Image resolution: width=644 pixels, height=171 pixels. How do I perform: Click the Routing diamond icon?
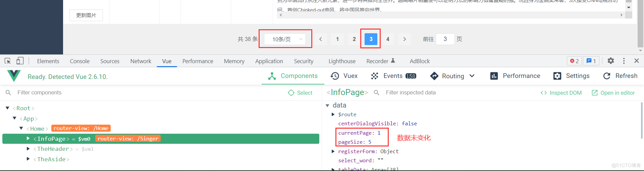click(x=434, y=76)
